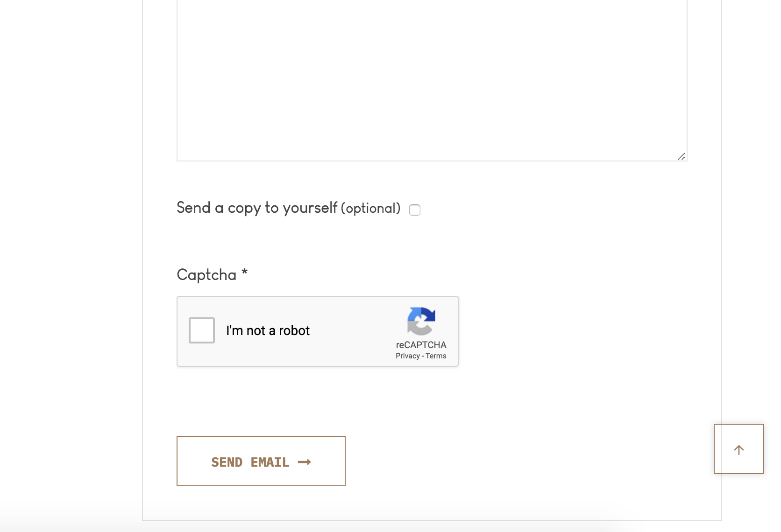Open the reCAPTCHA Terms link
This screenshot has height=532, width=781.
(436, 356)
